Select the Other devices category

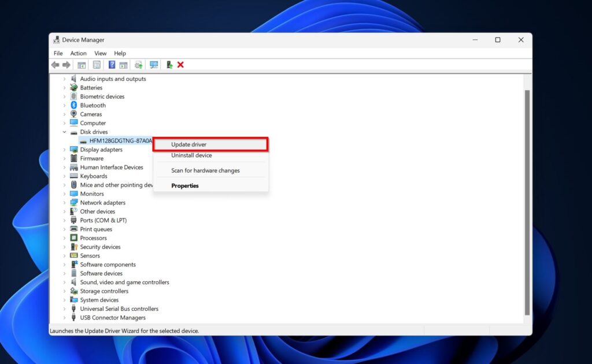pos(97,211)
